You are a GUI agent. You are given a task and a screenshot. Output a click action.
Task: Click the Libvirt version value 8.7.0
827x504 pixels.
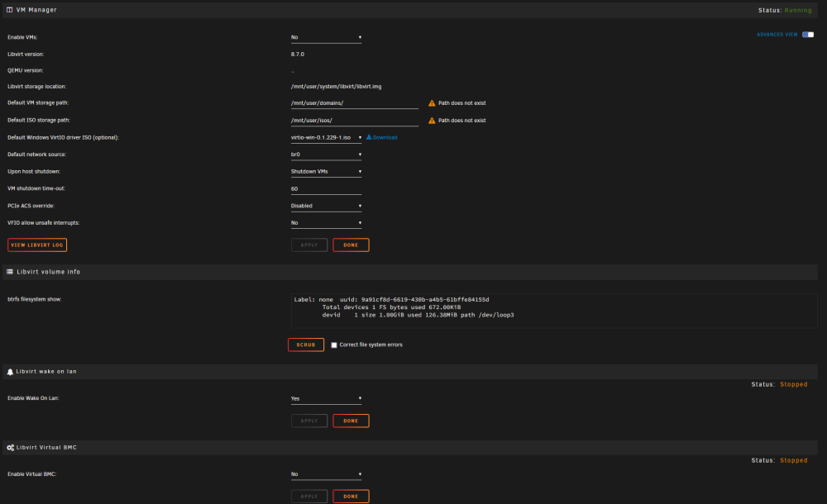(298, 55)
